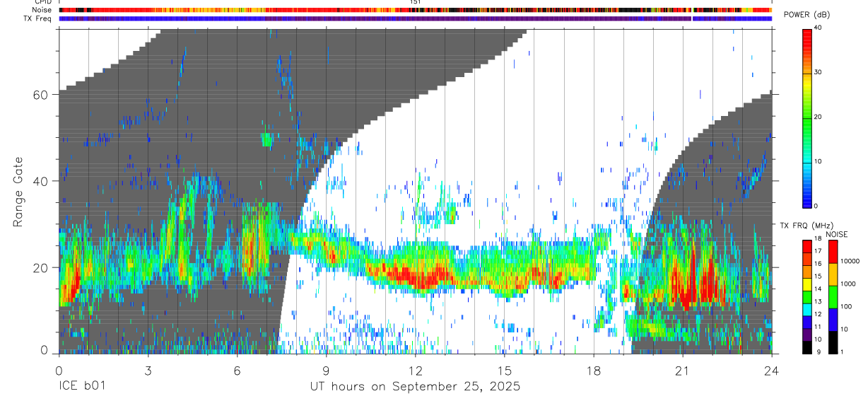Click NOISE scale tick label '10000'
The image size is (868, 401).
coord(850,261)
